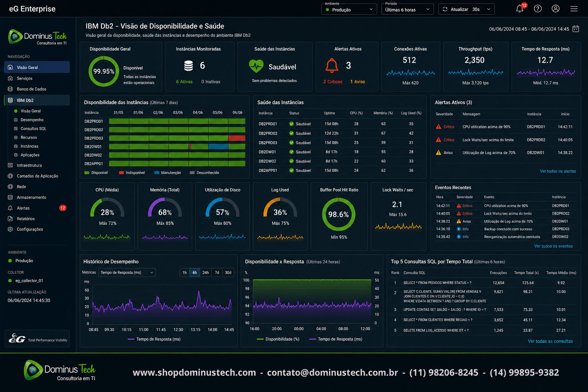Click the Visão Geral monitor icon in navigation
This screenshot has width=588, height=392.
[x=10, y=67]
